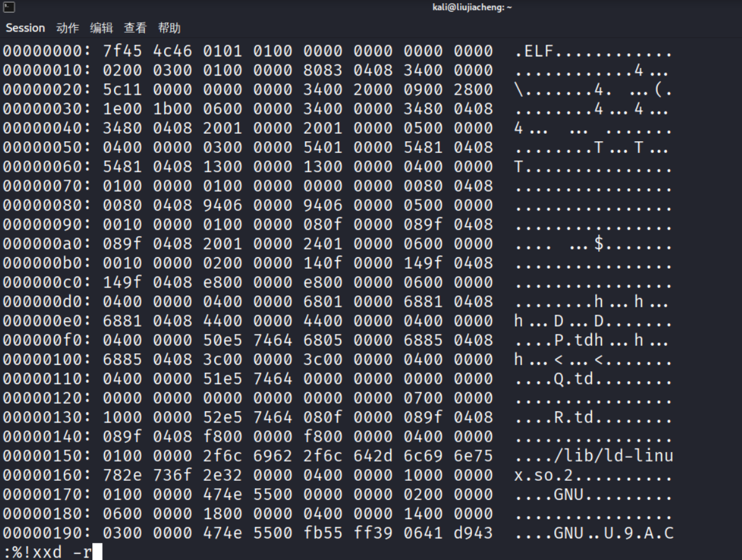Click the '....P.tdh' ASCII text

[x=559, y=340]
